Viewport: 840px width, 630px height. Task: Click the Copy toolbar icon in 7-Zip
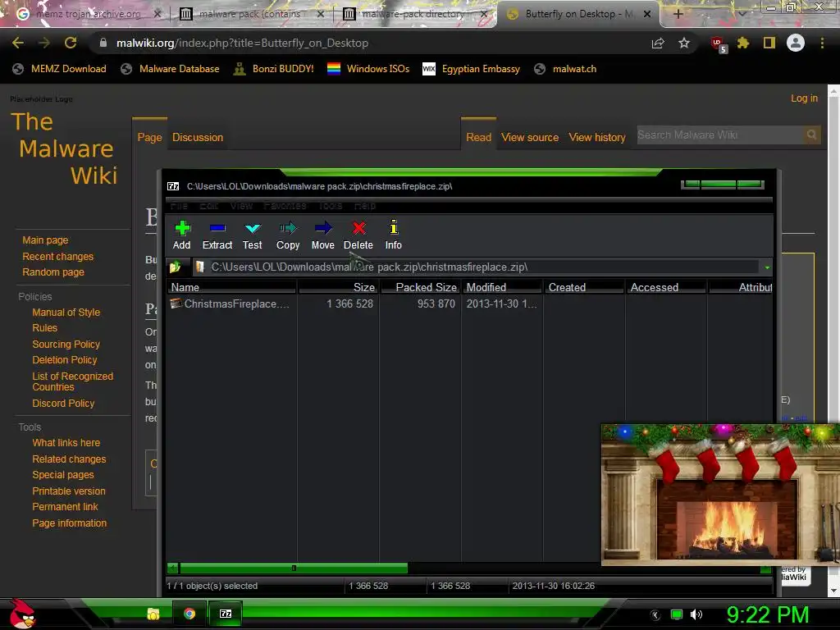pos(288,235)
